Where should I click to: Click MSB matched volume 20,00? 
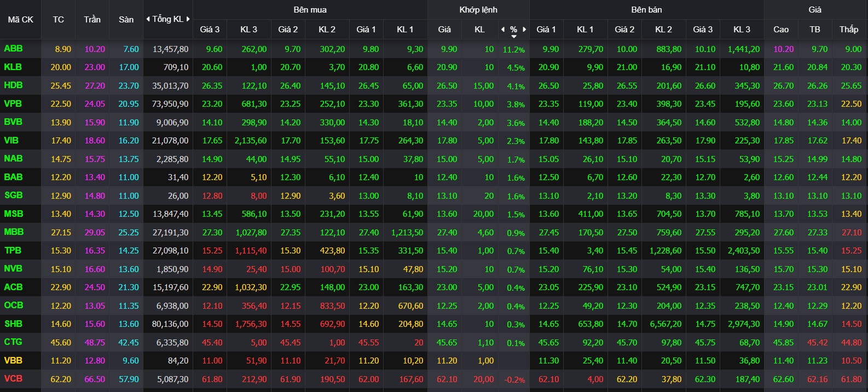[483, 214]
